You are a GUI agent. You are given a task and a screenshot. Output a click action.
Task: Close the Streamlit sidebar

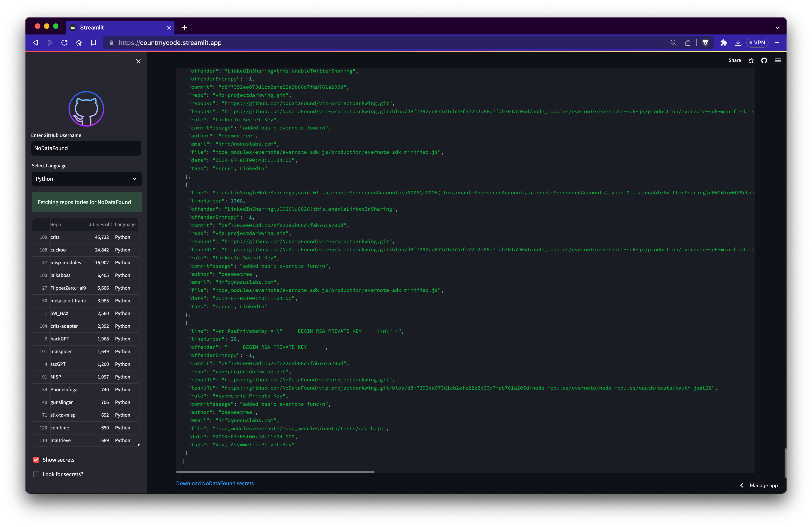[x=138, y=61]
